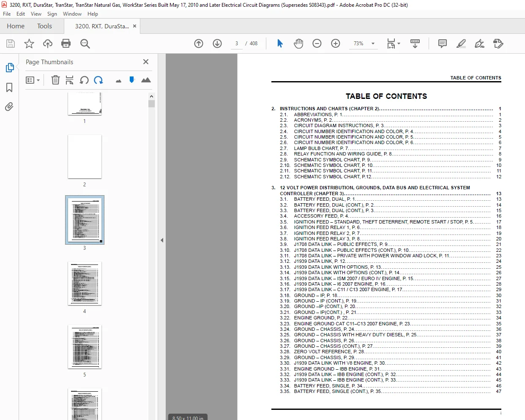Click the thumbnails panel scroll up arrow
This screenshot has height=420, width=525.
151,96
